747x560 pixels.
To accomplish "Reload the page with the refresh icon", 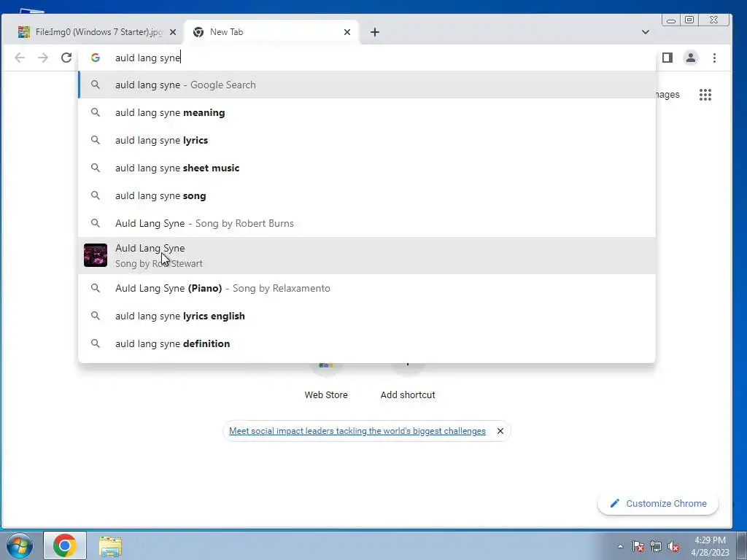I will pos(66,58).
